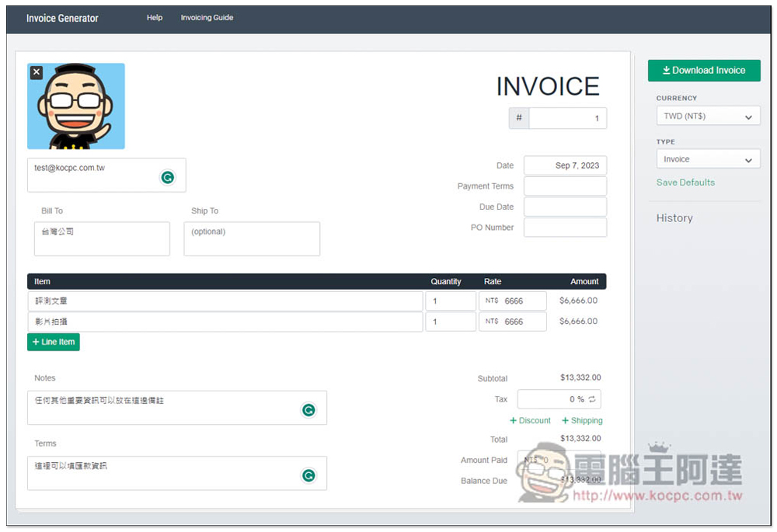Image resolution: width=777 pixels, height=532 pixels.
Task: Click the History heading
Action: point(674,218)
